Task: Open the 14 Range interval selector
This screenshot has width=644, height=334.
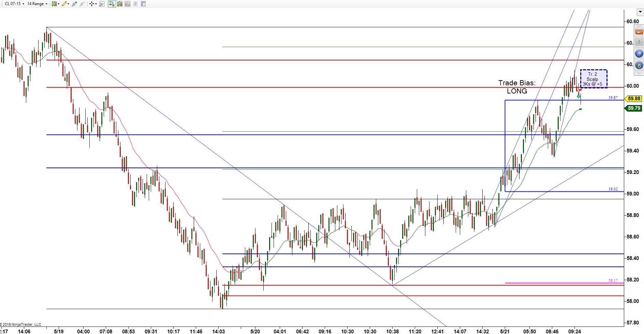Action: point(37,4)
